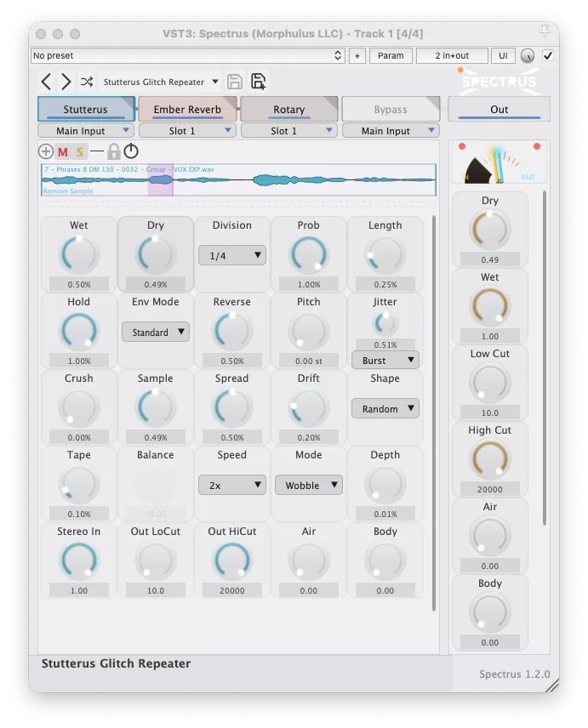Viewport: 588px width, 728px height.
Task: Click the Jitter knob
Action: pos(385,323)
